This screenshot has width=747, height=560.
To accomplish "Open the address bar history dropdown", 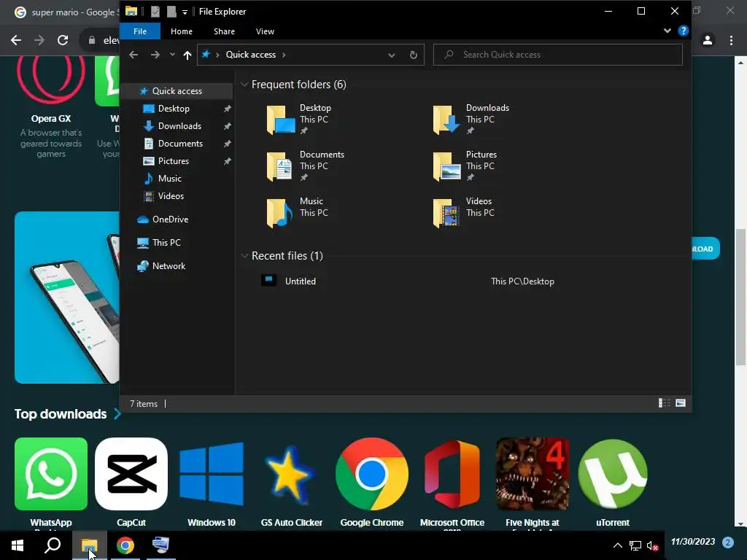I will pos(391,55).
